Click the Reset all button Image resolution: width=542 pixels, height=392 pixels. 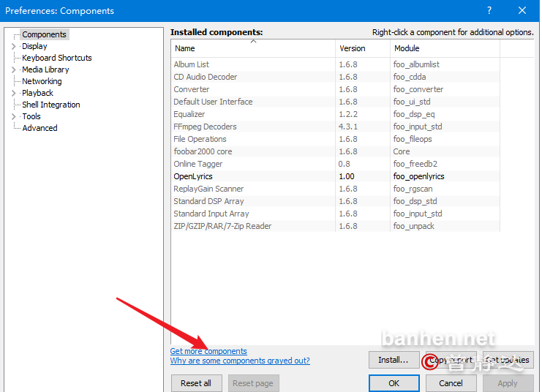(x=196, y=383)
